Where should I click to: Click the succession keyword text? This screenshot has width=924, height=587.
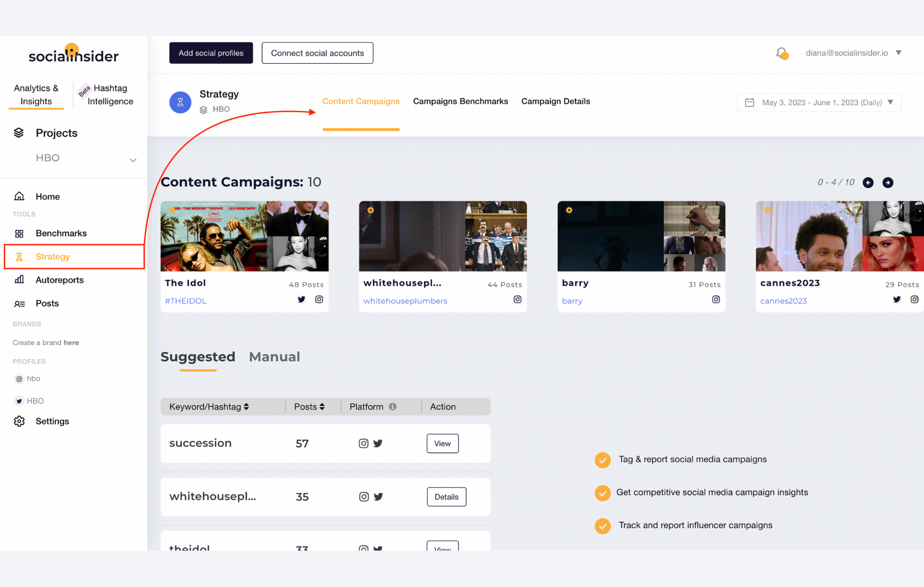pyautogui.click(x=200, y=443)
